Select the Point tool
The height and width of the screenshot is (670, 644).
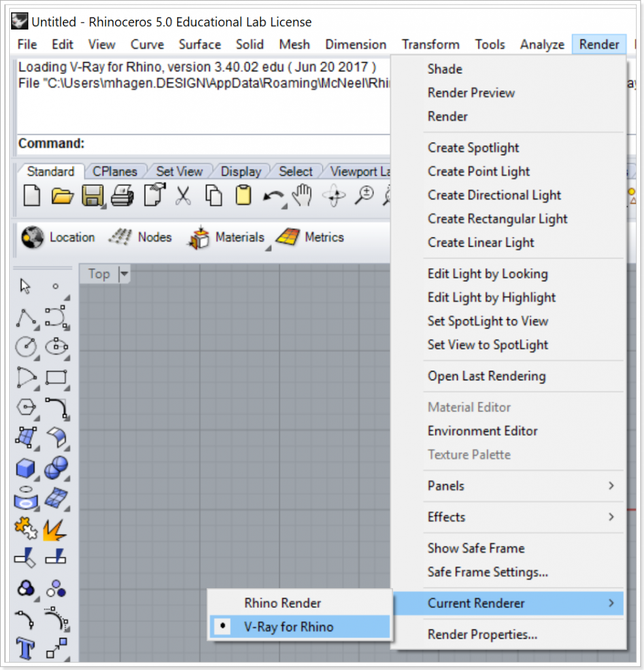pos(56,287)
